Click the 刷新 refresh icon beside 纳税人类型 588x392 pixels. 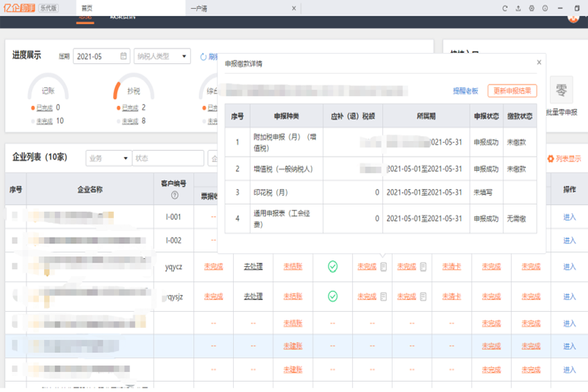point(204,56)
